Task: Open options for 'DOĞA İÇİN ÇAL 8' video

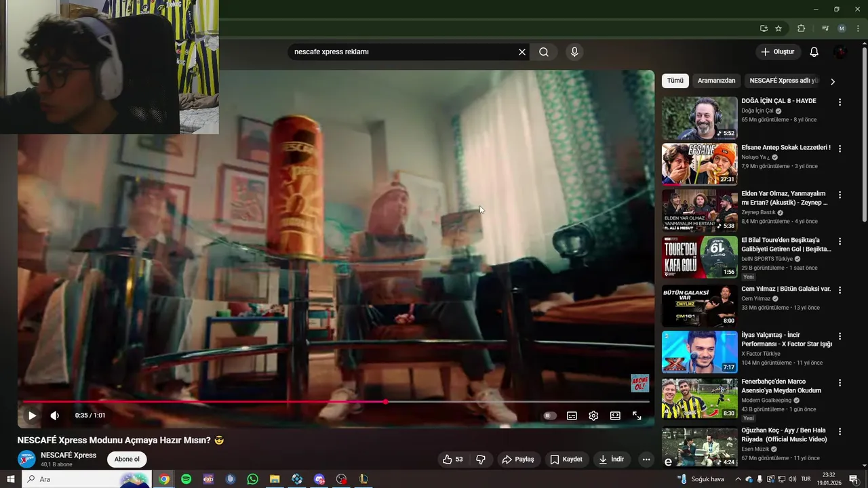Action: [x=840, y=102]
